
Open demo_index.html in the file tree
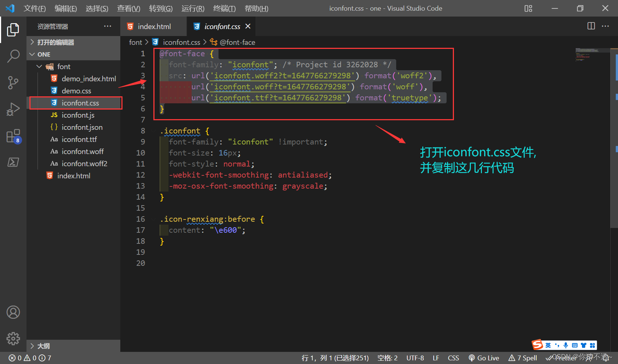click(74, 79)
